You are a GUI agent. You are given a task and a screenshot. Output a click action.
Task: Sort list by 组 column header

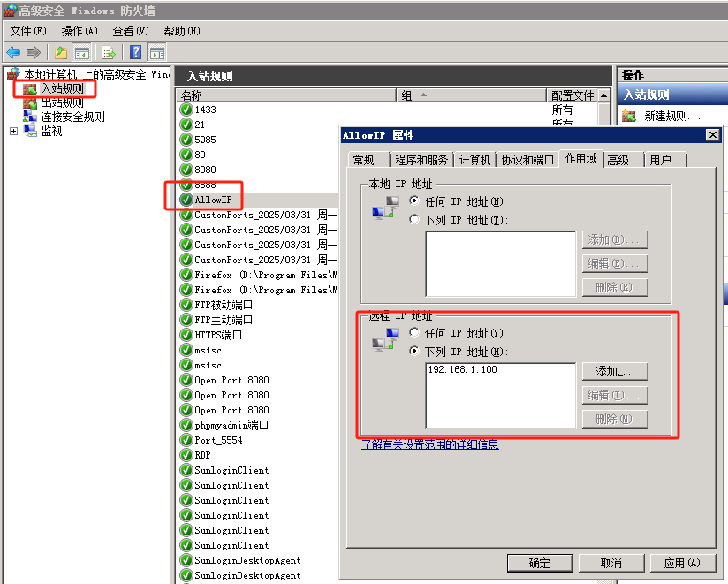tap(472, 95)
